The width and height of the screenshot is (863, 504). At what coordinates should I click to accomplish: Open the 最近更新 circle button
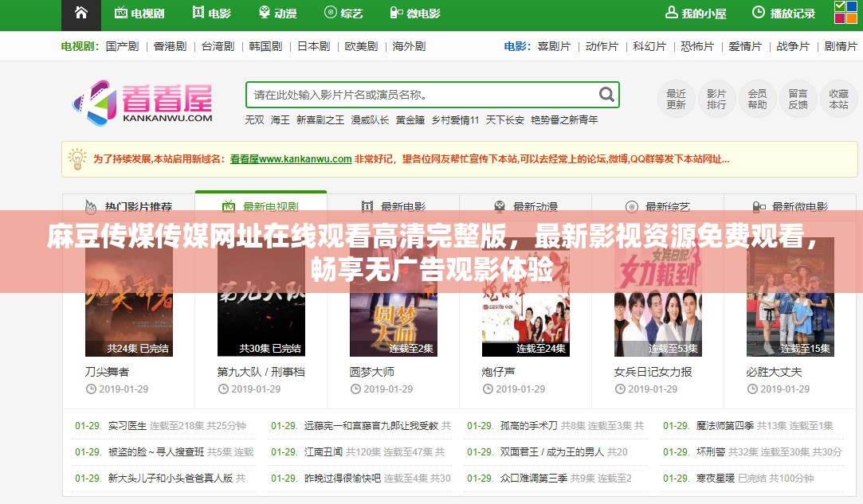pos(676,99)
